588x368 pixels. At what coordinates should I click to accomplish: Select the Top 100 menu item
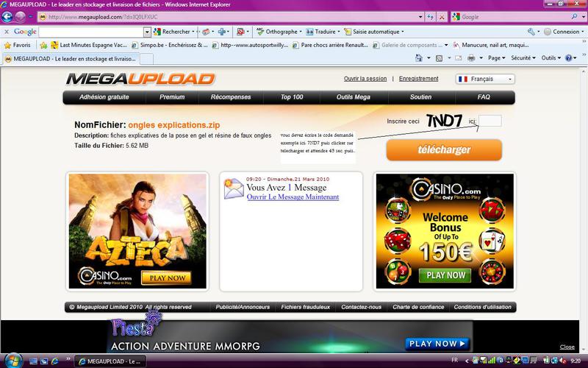291,97
